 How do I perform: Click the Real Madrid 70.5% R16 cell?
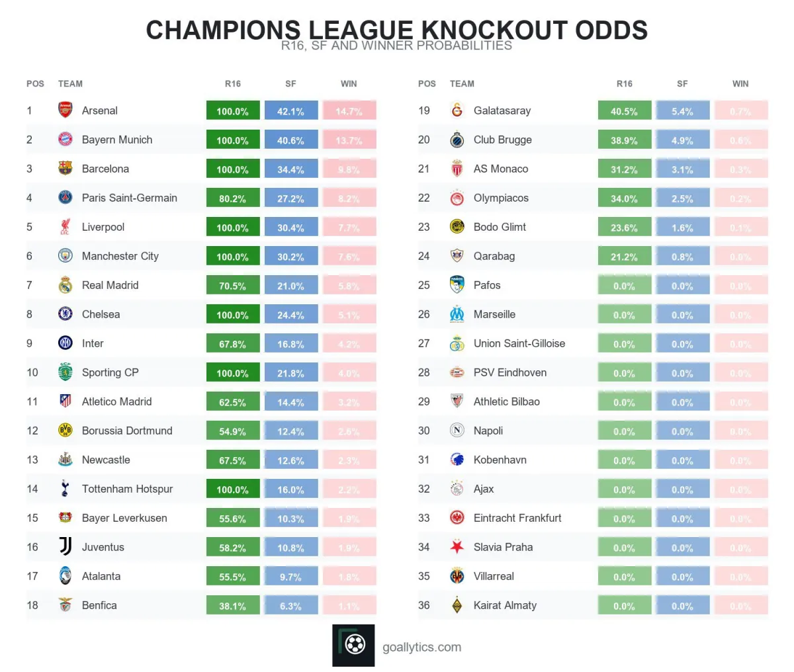[x=233, y=286]
